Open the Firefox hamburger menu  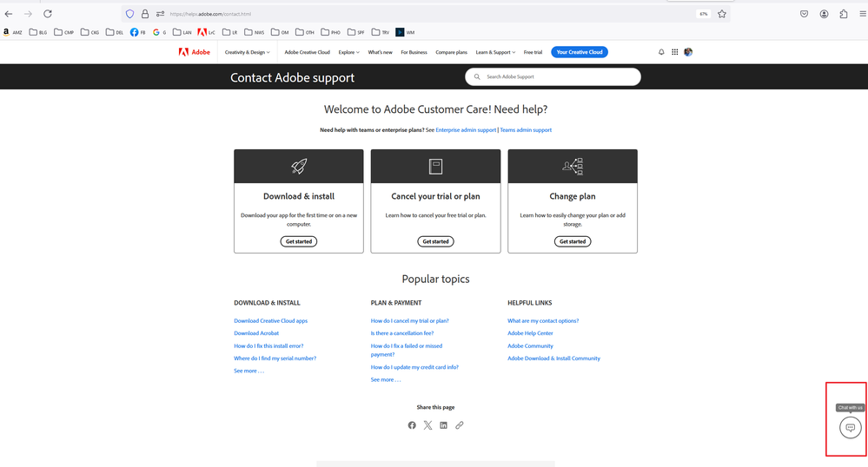(x=863, y=14)
